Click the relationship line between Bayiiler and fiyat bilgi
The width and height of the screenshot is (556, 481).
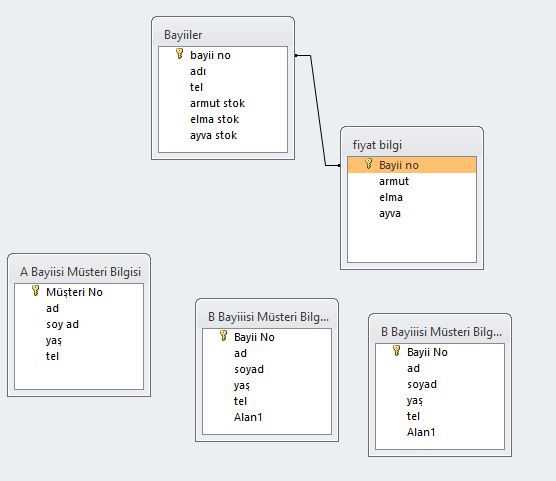(x=318, y=110)
